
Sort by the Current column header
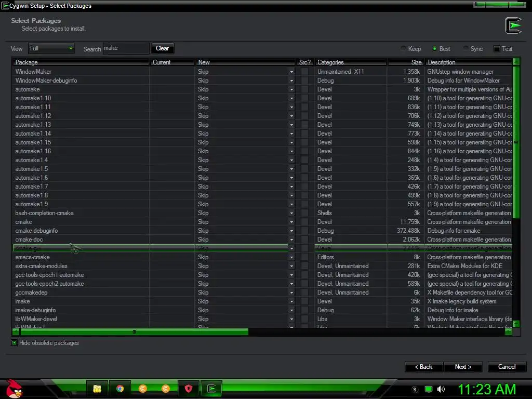(172, 62)
